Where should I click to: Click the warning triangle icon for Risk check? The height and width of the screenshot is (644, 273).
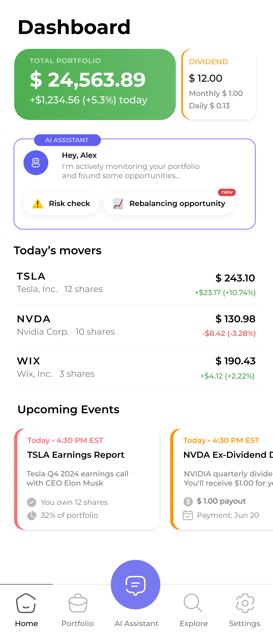point(38,204)
